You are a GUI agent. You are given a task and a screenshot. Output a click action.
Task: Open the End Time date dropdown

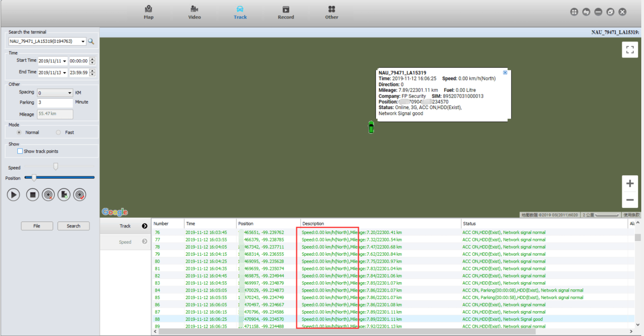click(65, 73)
